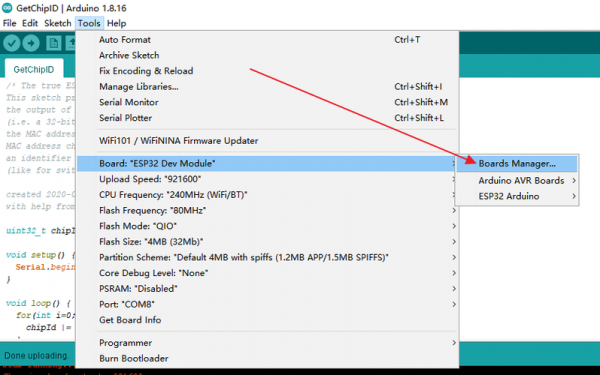Choose Fix Encoding & Reload
This screenshot has width=600, height=375.
pos(267,71)
